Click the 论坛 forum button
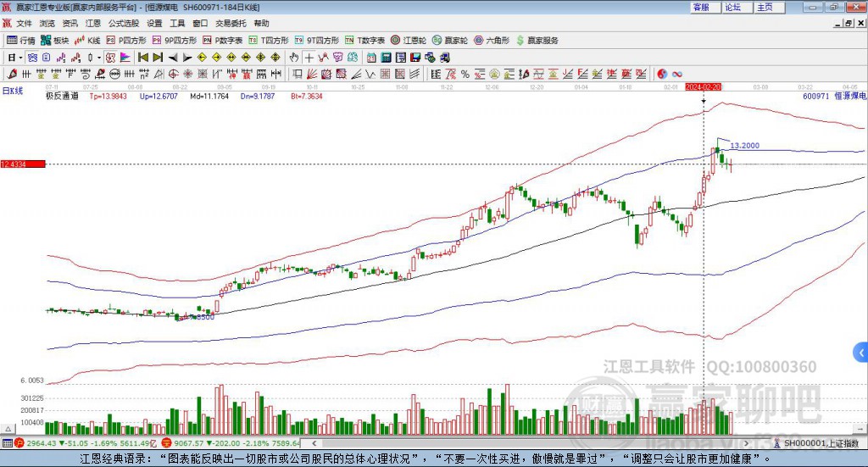 (737, 7)
